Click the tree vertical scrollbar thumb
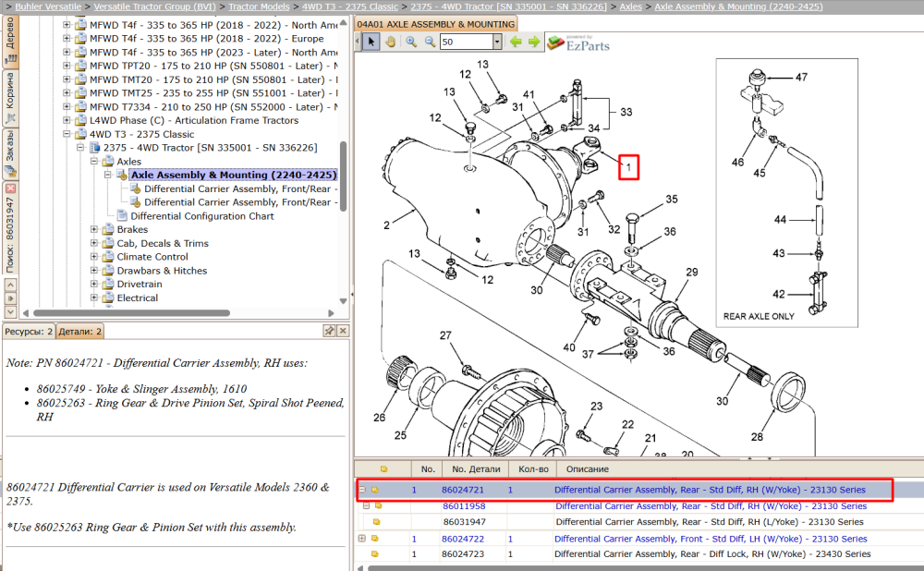 pos(343,176)
